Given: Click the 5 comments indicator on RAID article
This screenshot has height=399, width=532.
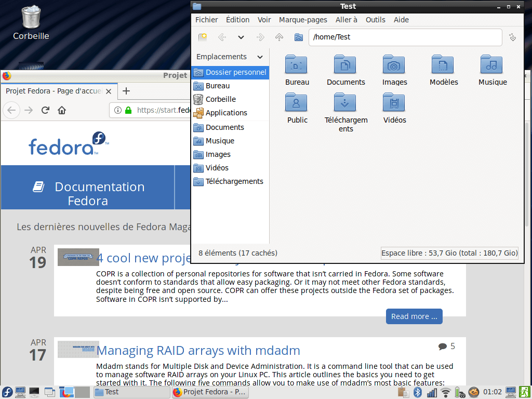Looking at the screenshot, I should coord(446,347).
